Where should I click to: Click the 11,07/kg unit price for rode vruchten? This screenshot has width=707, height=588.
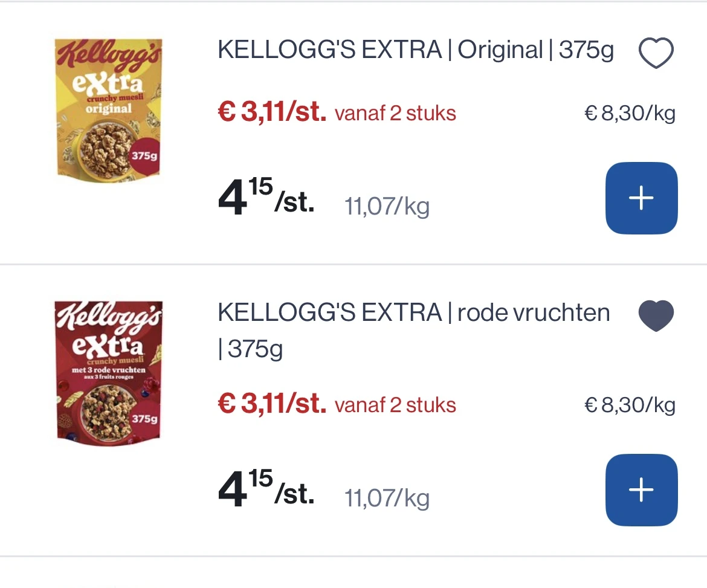click(386, 498)
